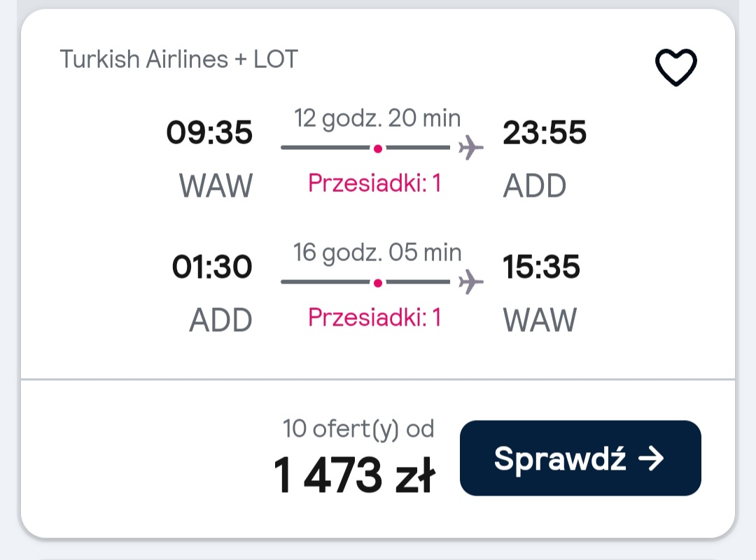
Task: Click the outbound layover stop dot
Action: click(x=378, y=148)
